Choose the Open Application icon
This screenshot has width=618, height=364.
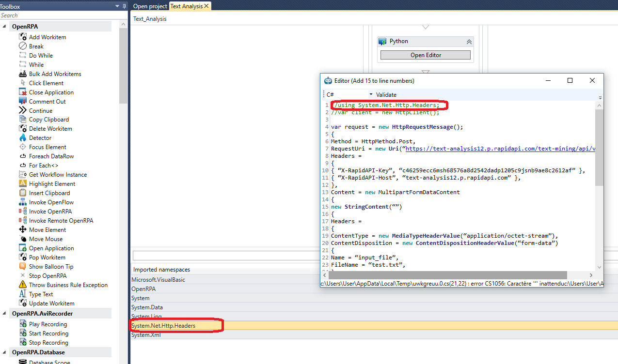click(22, 248)
